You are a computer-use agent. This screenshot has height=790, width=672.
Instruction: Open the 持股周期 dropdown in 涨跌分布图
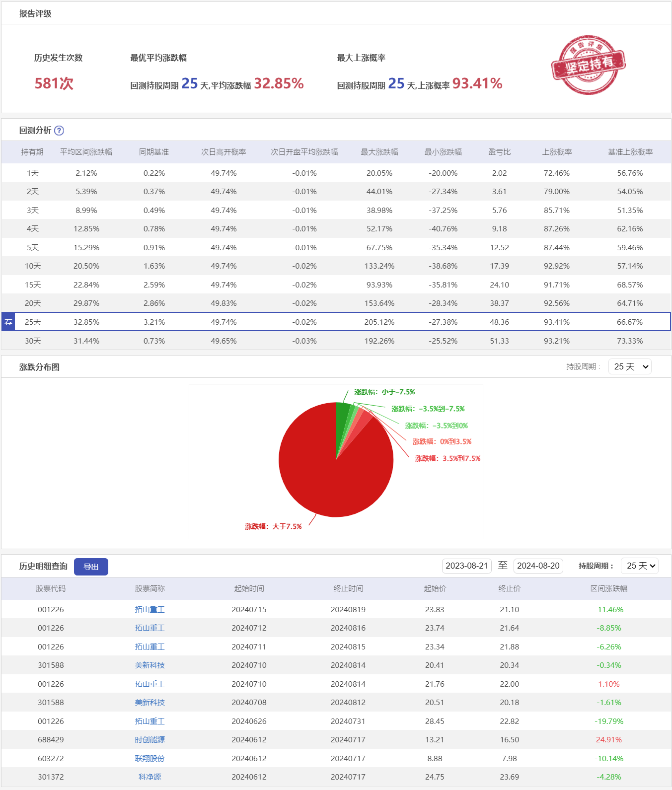coord(629,366)
